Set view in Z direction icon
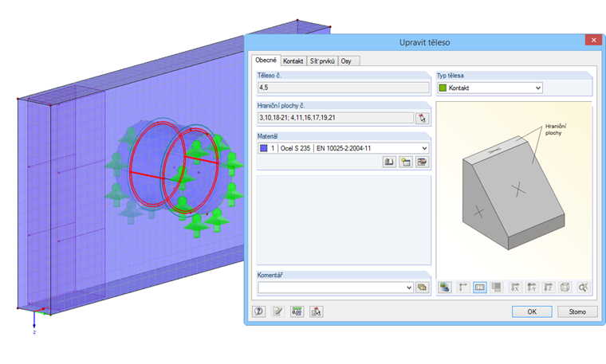The width and height of the screenshot is (606, 364). pyautogui.click(x=549, y=288)
